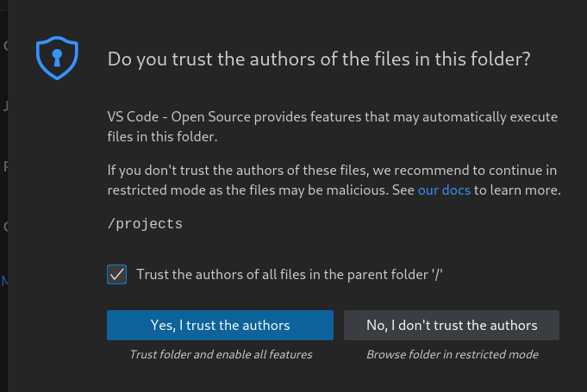Click 'to learn more' text after docs link

[x=517, y=190]
